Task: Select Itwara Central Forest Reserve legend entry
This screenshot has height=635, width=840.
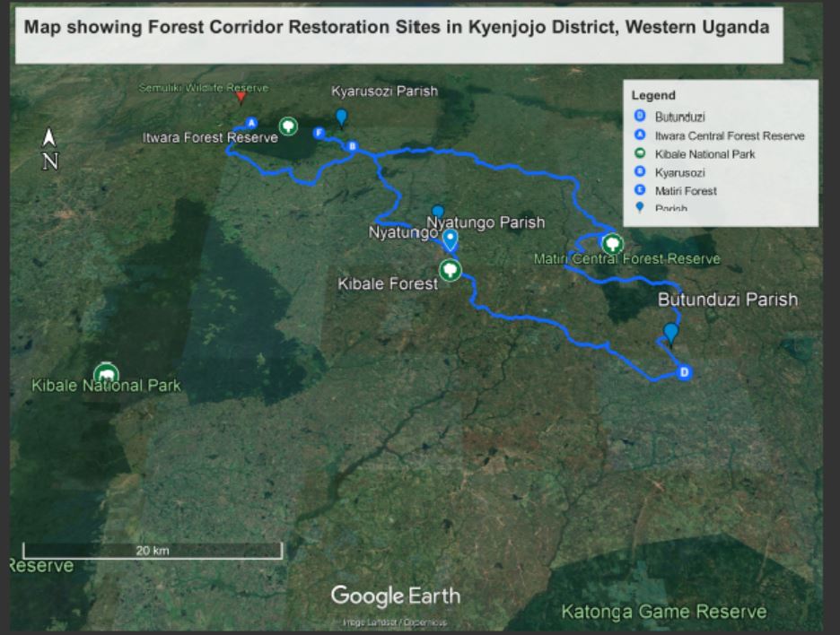Action: [x=729, y=135]
